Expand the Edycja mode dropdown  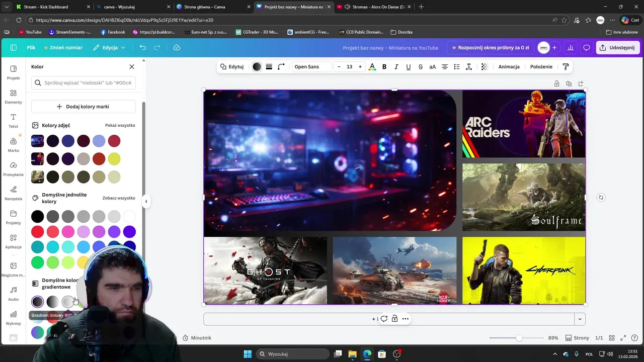coord(109,47)
